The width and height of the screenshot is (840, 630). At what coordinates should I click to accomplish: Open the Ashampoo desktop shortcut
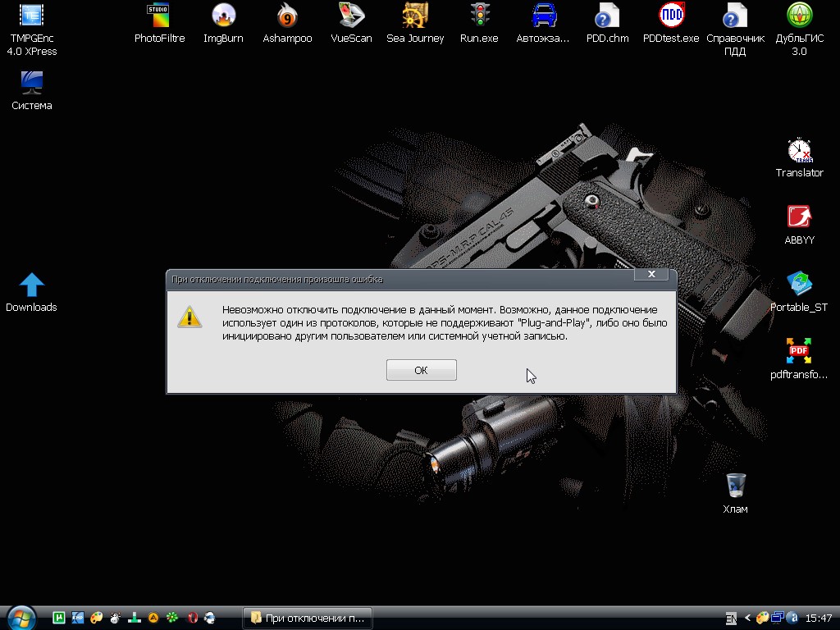tap(287, 23)
